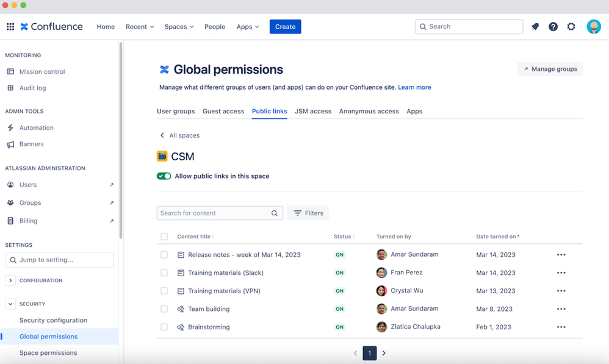609x364 pixels.
Task: Select the Training materials (Slack) checkbox
Action: [164, 273]
